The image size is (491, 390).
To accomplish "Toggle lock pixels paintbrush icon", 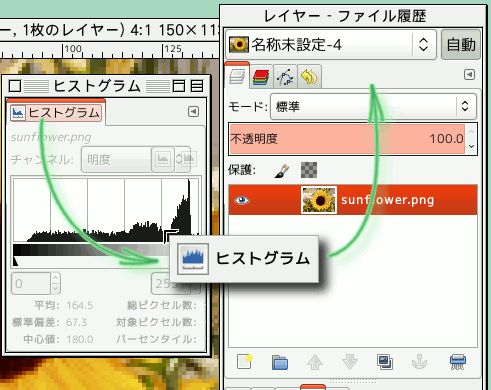I will (282, 170).
